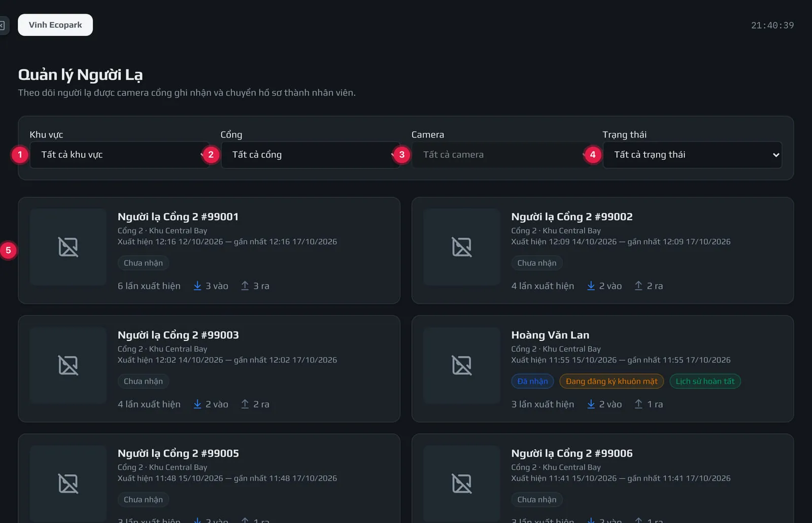This screenshot has width=812, height=523.
Task: Click the exit arrow icon on #99001
Action: click(x=245, y=286)
